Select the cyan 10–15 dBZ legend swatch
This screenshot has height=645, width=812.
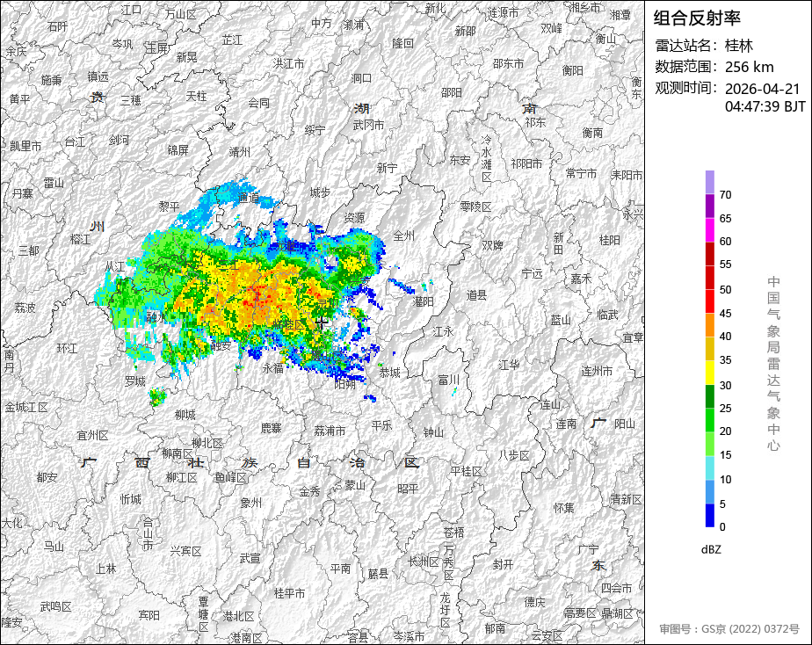[x=709, y=468]
